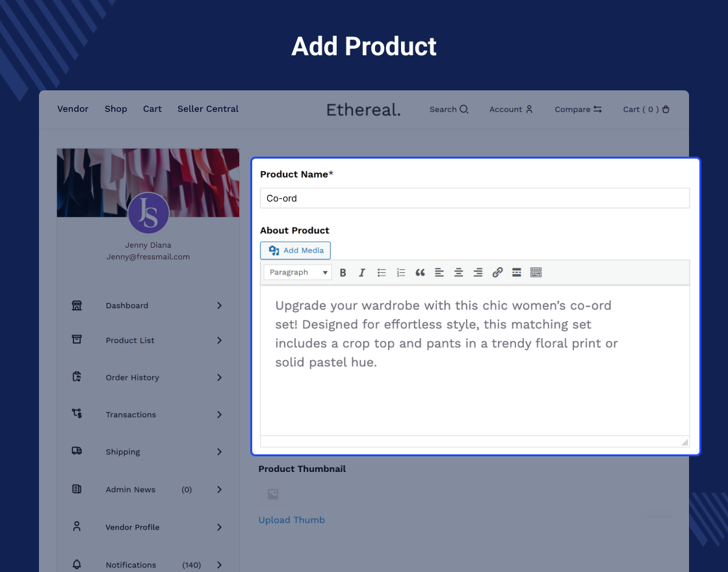728x572 pixels.
Task: Click the Jenny Diana vendor name
Action: (x=148, y=245)
